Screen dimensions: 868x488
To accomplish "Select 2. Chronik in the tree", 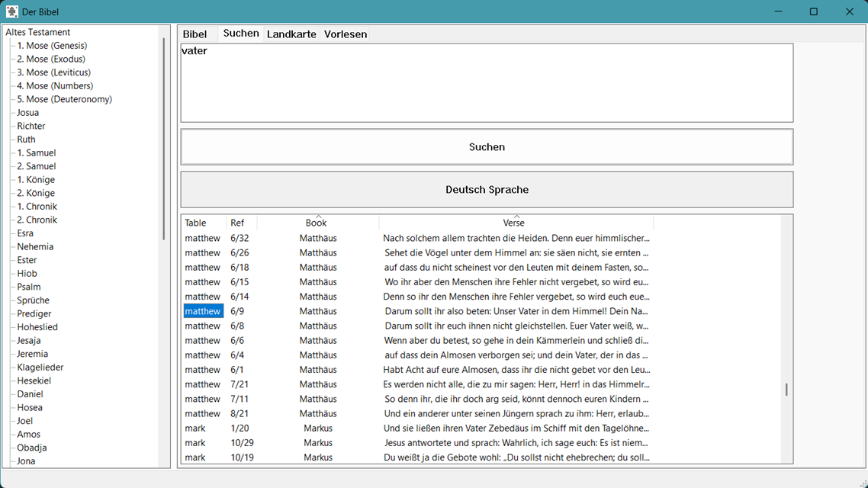I will click(x=37, y=220).
